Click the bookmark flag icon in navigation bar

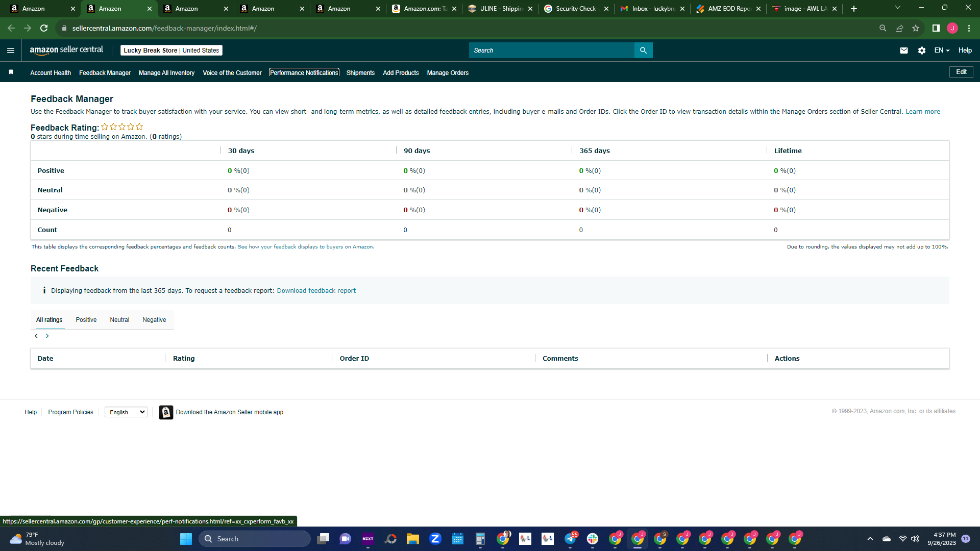pyautogui.click(x=11, y=72)
